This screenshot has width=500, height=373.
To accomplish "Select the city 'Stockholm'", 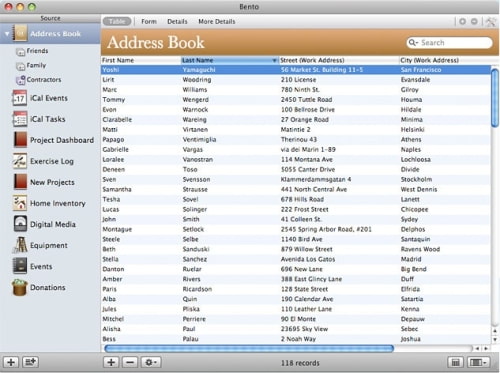I will (x=416, y=179).
